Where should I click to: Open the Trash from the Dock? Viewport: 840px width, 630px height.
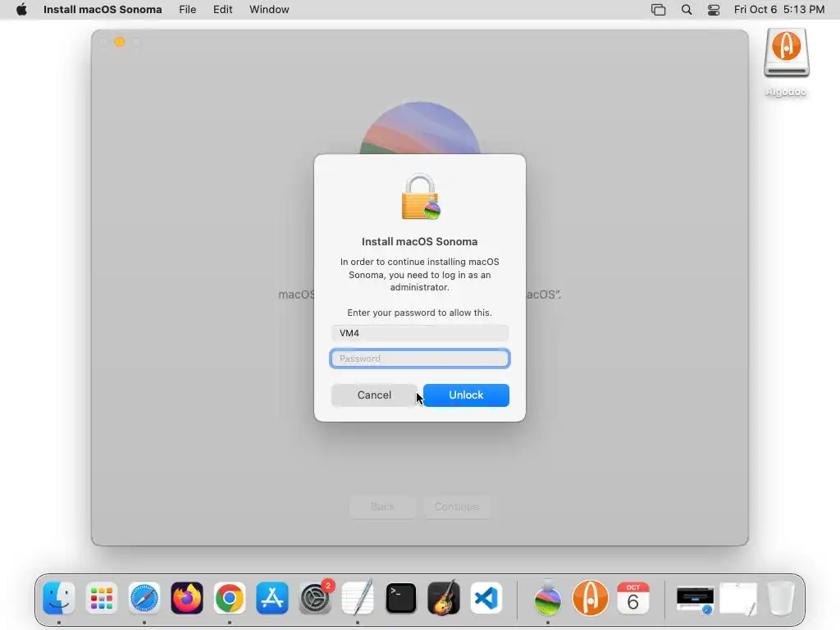coord(781,598)
